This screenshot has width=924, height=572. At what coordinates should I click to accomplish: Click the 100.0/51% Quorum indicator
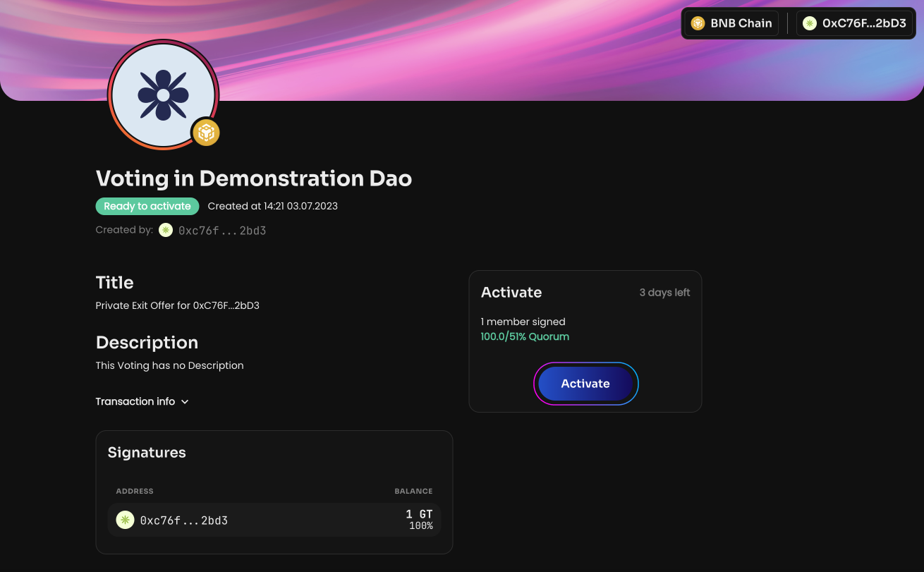[x=525, y=336]
